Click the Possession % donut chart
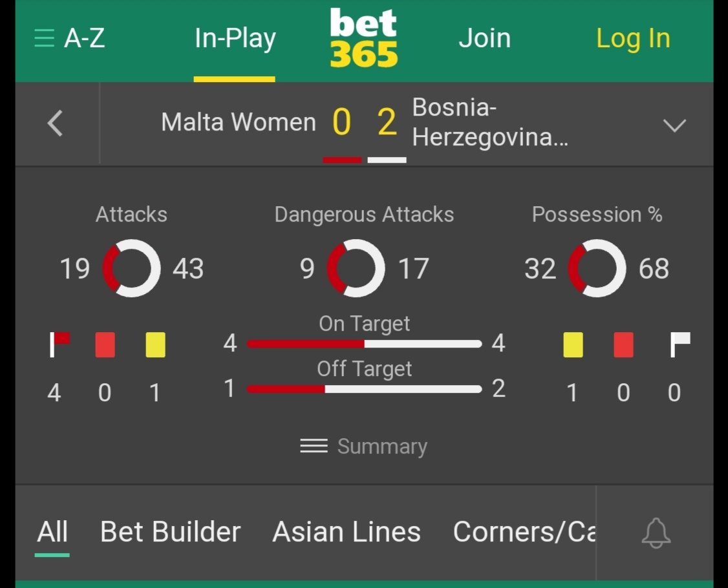 click(597, 268)
